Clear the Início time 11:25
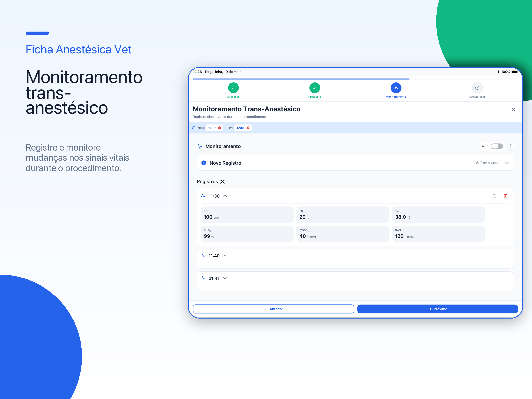Viewport: 532px width, 399px height. [220, 128]
